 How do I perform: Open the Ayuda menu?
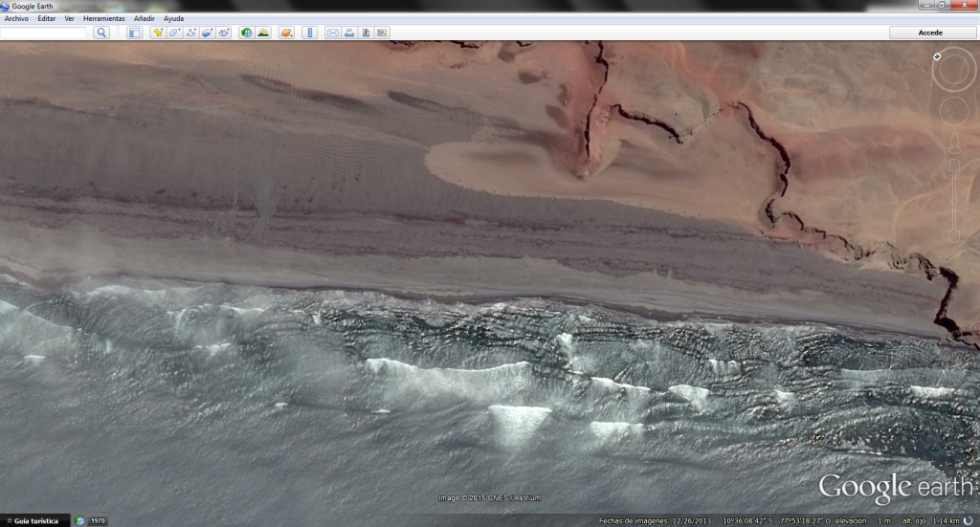tap(174, 19)
